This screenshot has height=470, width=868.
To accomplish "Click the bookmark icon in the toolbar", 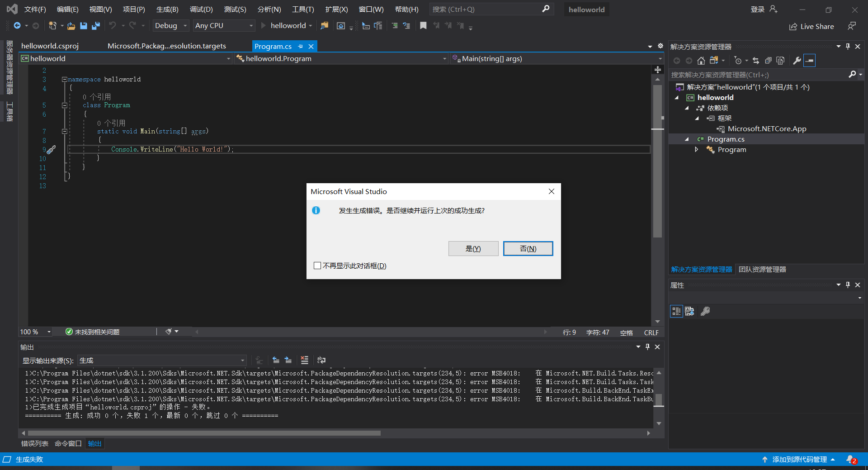I will 423,26.
